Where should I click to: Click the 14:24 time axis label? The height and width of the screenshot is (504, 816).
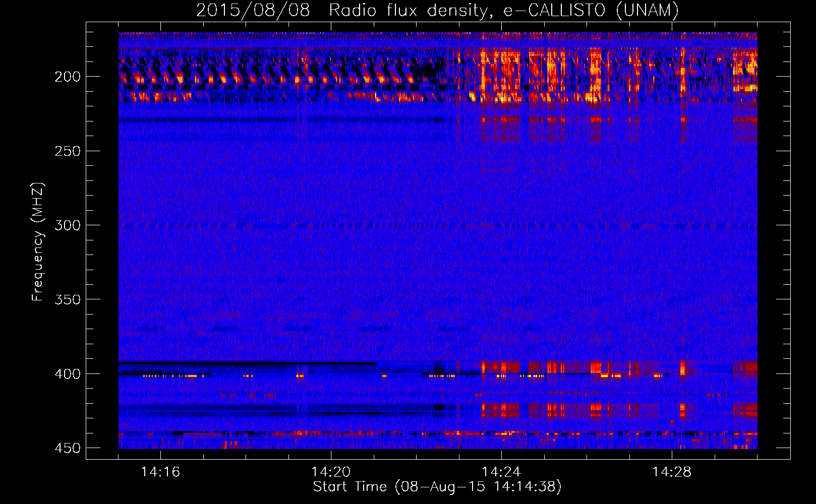pos(501,472)
